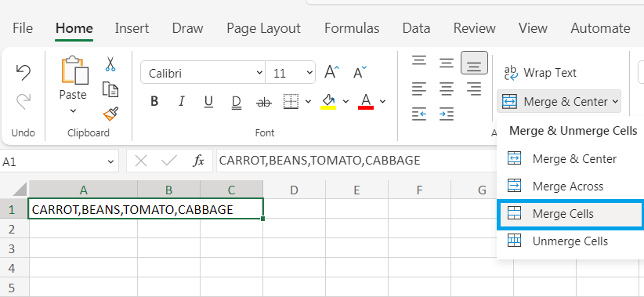
Task: Select column D header
Action: point(294,190)
